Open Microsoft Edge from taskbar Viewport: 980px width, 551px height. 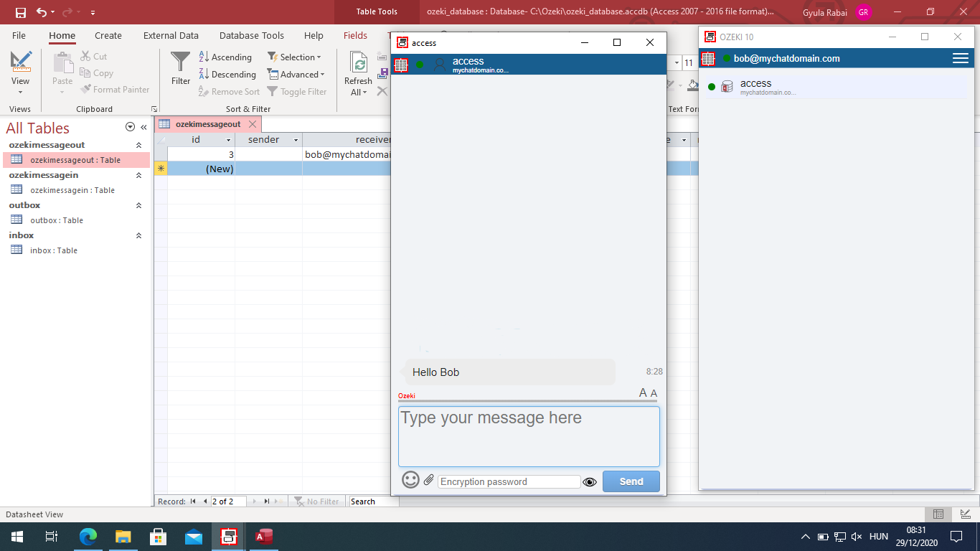[88, 537]
